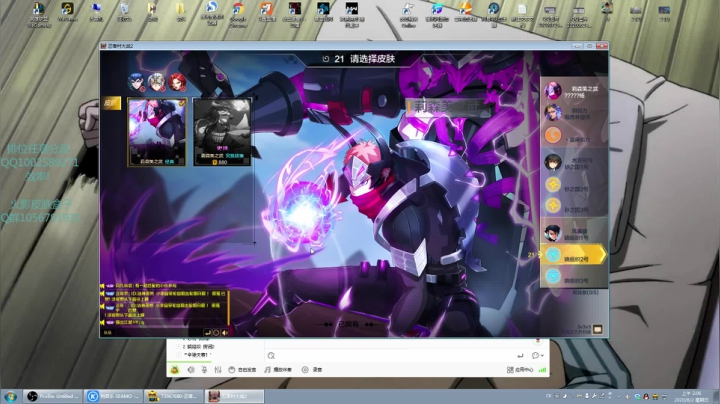The width and height of the screenshot is (720, 404).
Task: Click the owl mascot icon in voice app
Action: 174,370
